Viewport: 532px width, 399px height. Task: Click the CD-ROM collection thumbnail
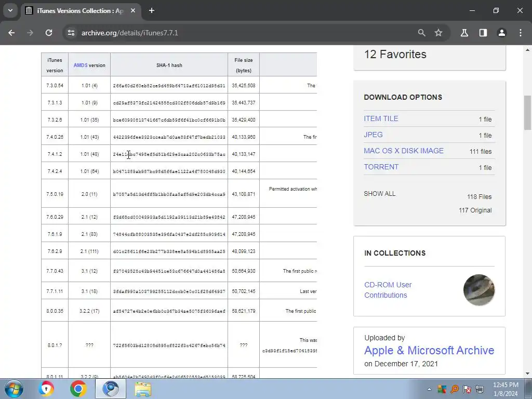(478, 290)
